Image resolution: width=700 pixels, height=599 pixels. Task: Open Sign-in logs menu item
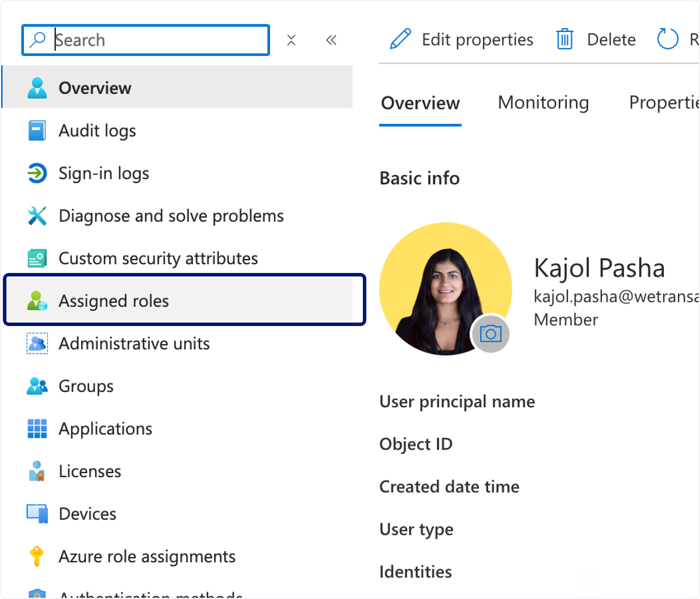point(177,173)
